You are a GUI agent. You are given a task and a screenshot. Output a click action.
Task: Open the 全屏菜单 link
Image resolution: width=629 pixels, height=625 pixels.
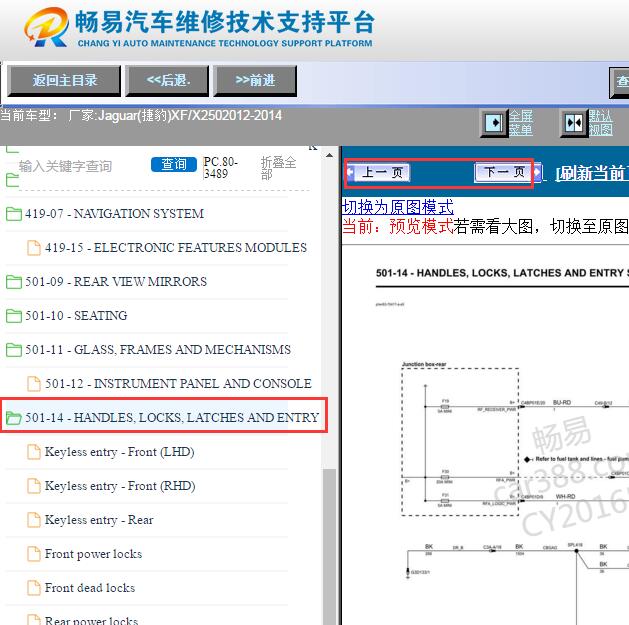click(521, 123)
